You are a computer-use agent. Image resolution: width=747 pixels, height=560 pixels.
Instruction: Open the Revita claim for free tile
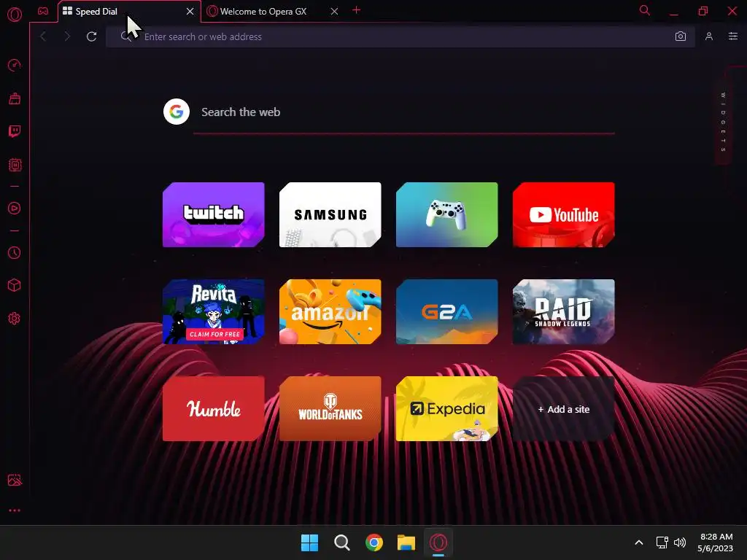pyautogui.click(x=214, y=312)
